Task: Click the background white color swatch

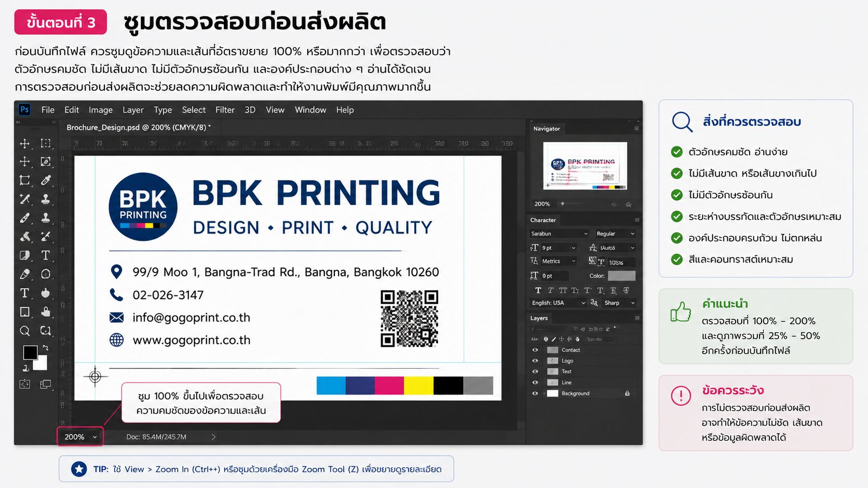Action: (42, 363)
